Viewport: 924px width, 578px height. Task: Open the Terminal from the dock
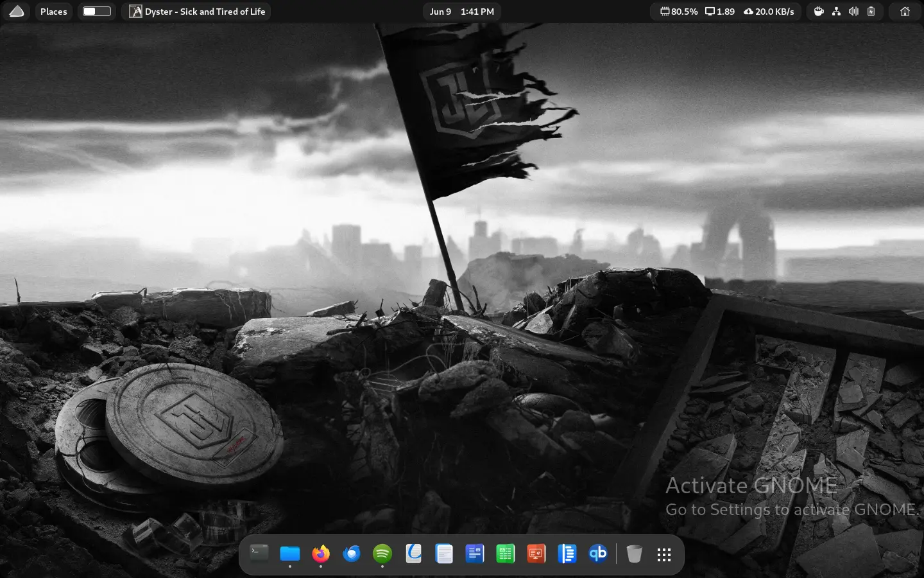(259, 554)
